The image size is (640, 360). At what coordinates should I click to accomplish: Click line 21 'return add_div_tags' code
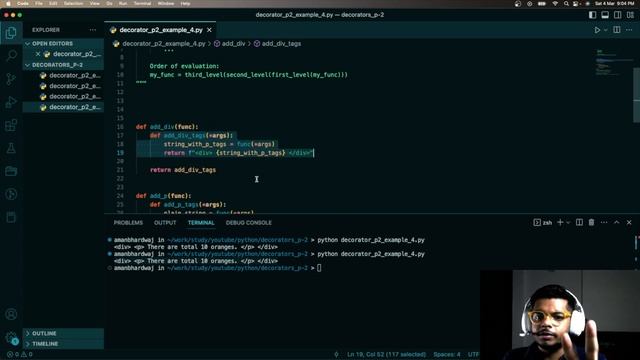point(183,170)
